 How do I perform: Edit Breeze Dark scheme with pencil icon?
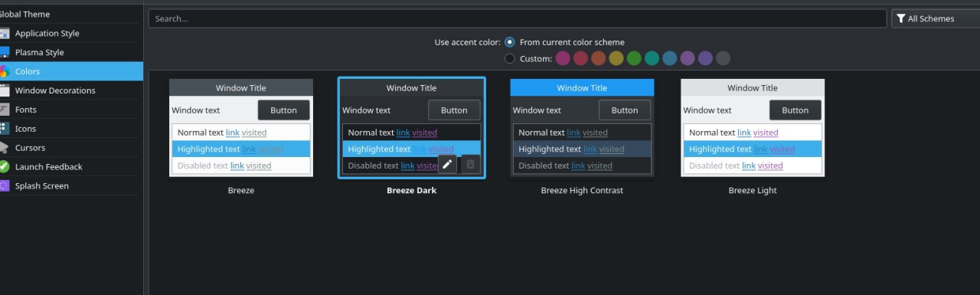coord(447,164)
